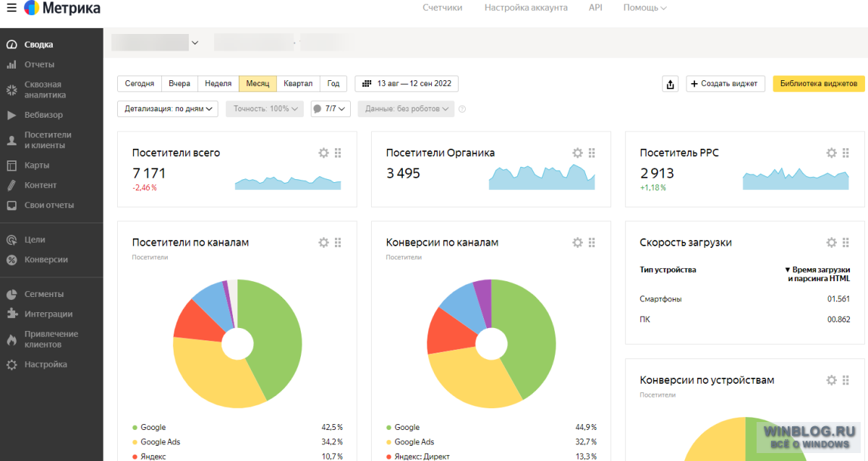Viewport: 868px width, 461px height.
Task: Click green Google segment in Посетители по каналам pie
Action: (278, 340)
